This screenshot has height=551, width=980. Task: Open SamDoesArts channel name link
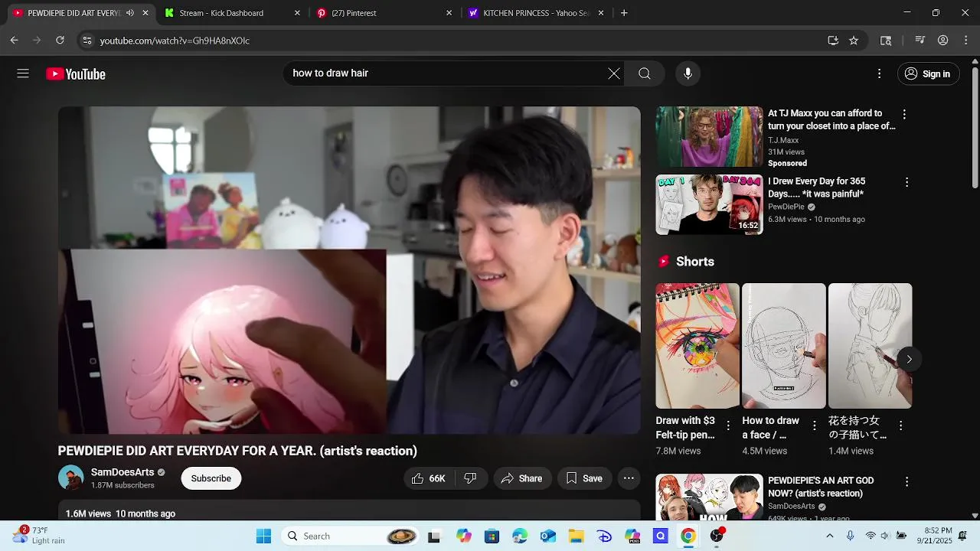pos(122,472)
